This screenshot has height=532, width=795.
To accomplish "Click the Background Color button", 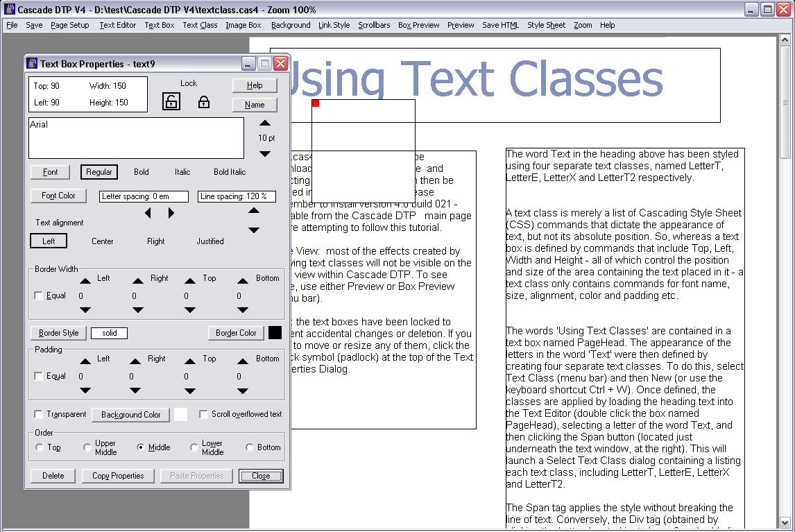I will click(x=131, y=414).
